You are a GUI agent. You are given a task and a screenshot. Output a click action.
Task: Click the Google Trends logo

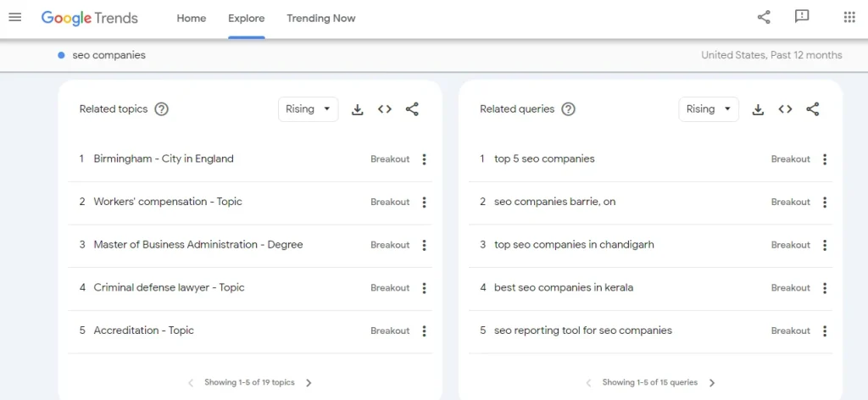(x=89, y=19)
